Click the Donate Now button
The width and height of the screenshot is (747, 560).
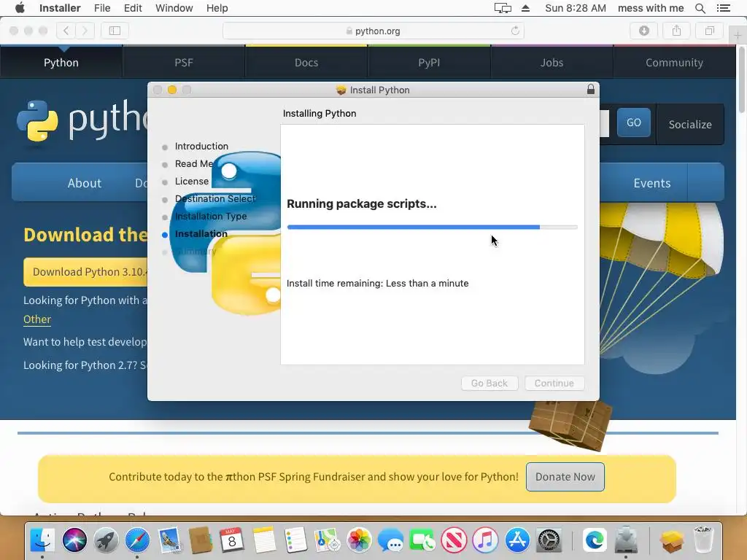click(x=565, y=477)
